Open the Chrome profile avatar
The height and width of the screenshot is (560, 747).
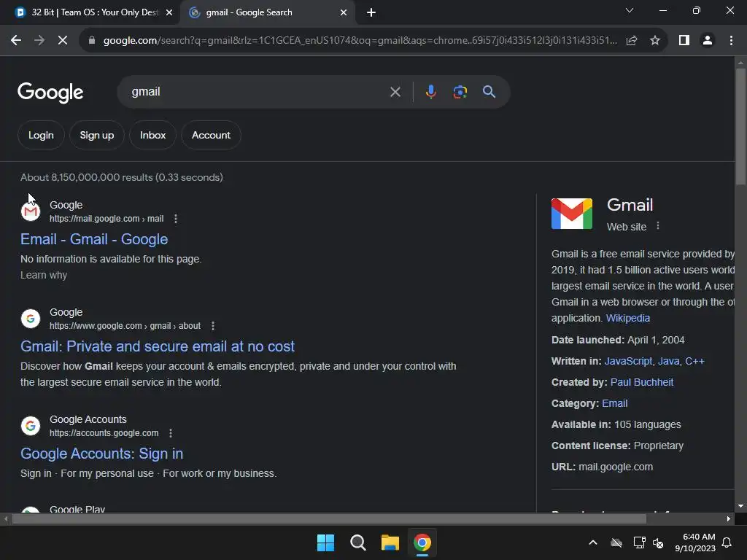pos(708,41)
